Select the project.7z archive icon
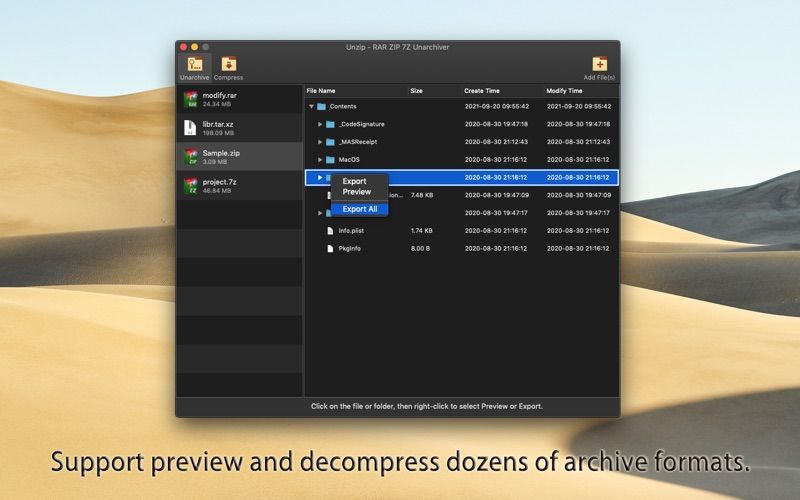Viewport: 800px width, 500px height. pyautogui.click(x=190, y=186)
